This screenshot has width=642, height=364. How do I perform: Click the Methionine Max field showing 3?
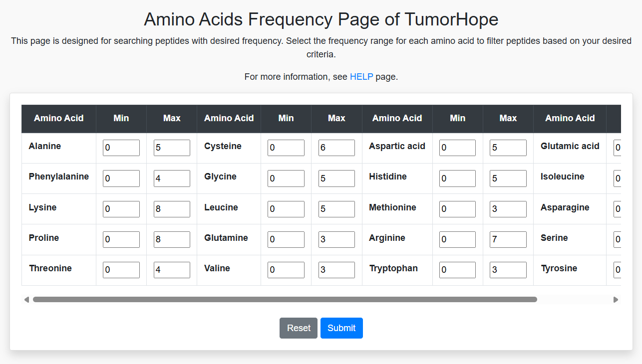point(508,209)
